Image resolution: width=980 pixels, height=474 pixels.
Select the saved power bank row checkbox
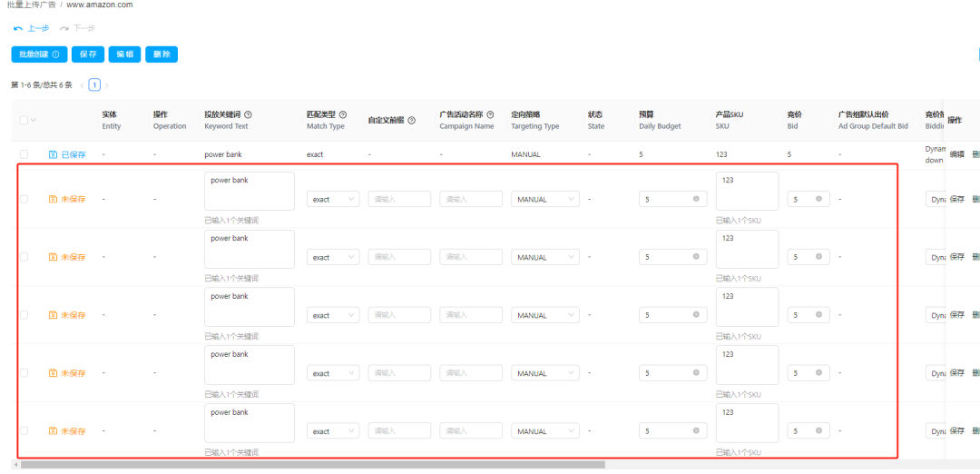(24, 154)
